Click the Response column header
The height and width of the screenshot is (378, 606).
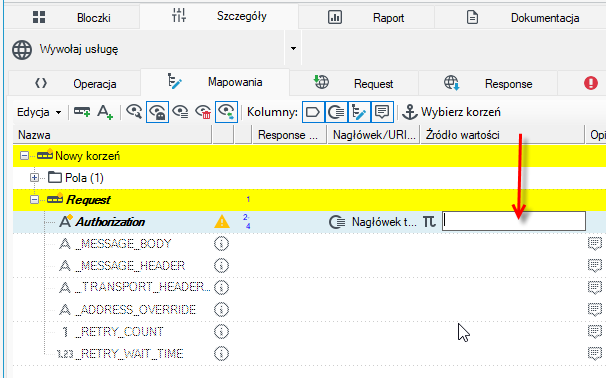[x=289, y=135]
